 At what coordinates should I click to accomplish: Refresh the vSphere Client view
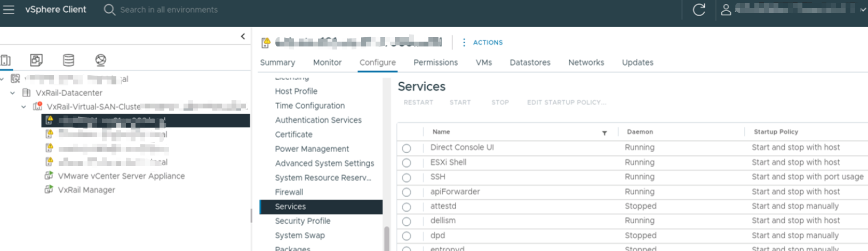point(699,10)
